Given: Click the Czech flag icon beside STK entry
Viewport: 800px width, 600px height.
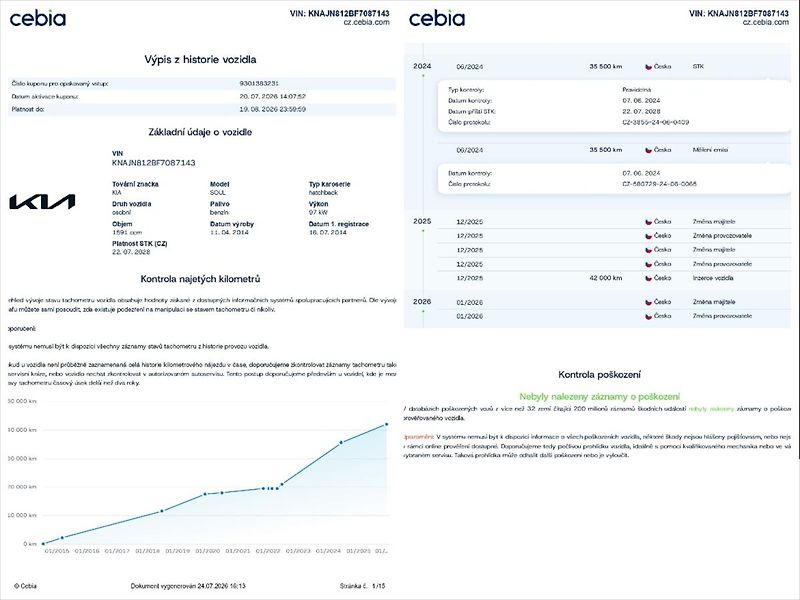Looking at the screenshot, I should click(648, 67).
